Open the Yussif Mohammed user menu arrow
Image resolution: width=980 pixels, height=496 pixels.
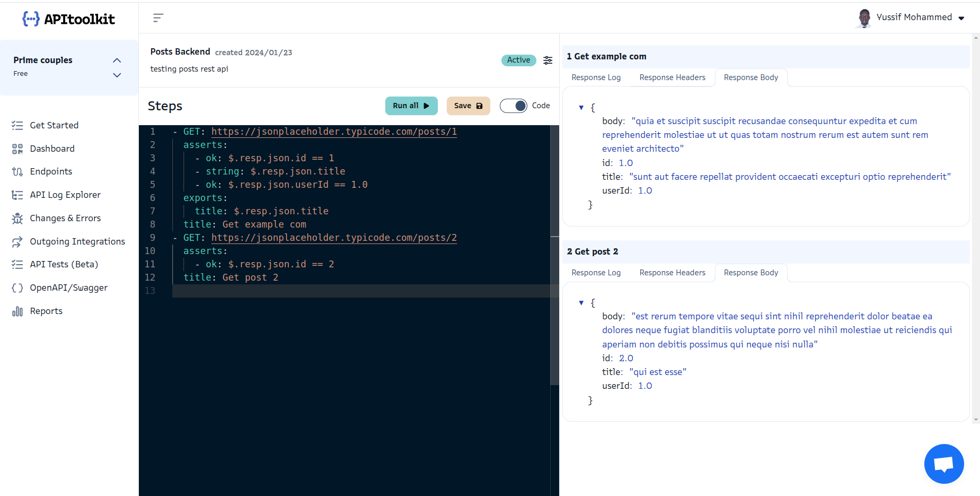click(961, 18)
